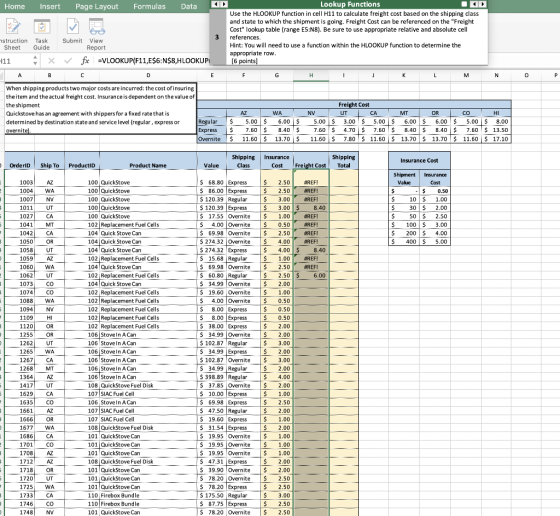
Task: Select column D header
Action: tap(148, 75)
